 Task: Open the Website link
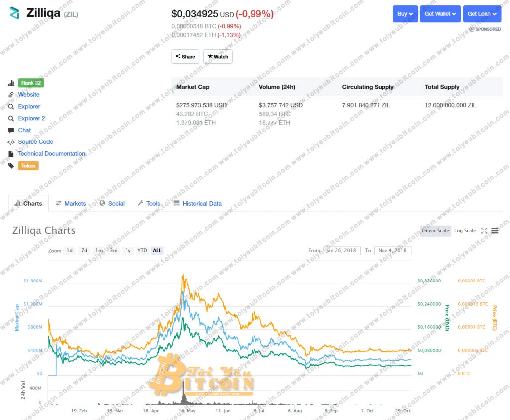click(x=29, y=94)
